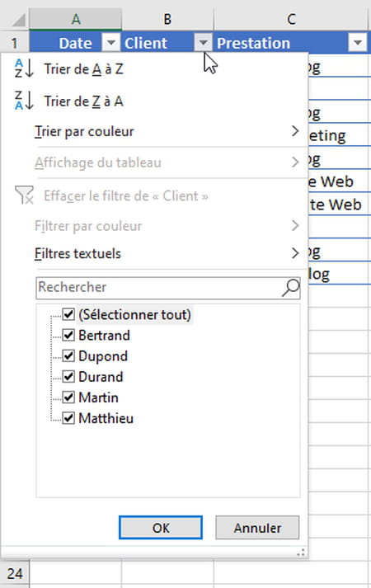Click the magnifier icon in search box
This screenshot has height=588, width=371.
click(x=290, y=288)
